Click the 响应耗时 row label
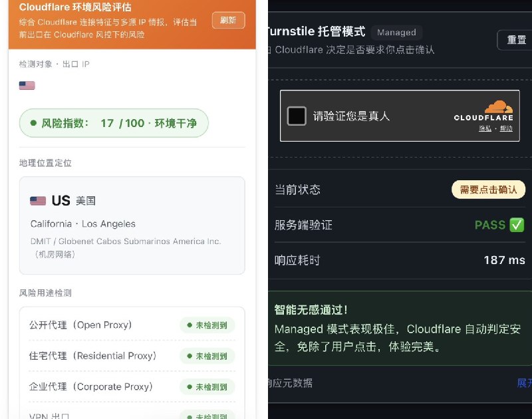The image size is (532, 419). pos(297,260)
